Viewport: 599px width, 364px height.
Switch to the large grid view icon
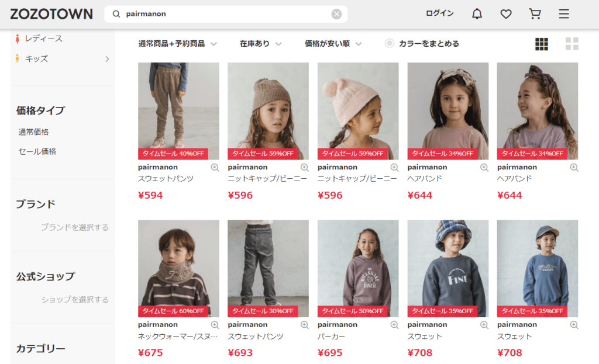click(x=572, y=44)
